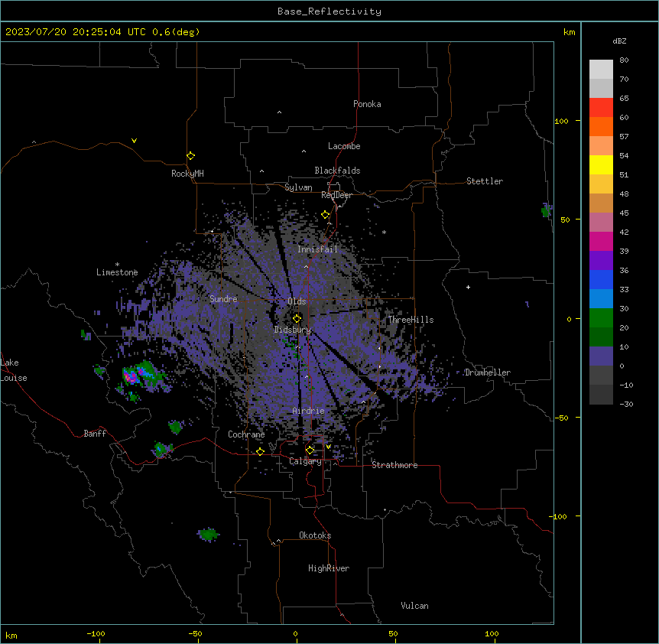Select the mauve 45-42 dBZ legend swatch
The image size is (659, 644).
point(601,222)
